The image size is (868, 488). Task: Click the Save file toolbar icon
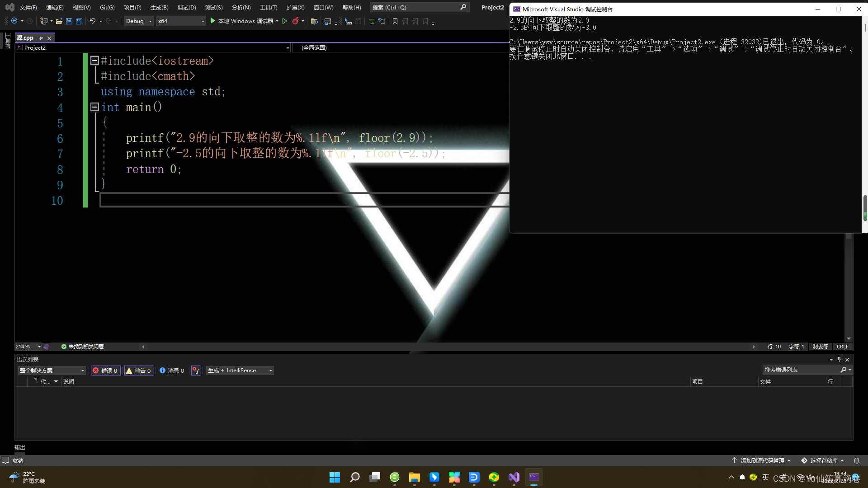coord(69,21)
